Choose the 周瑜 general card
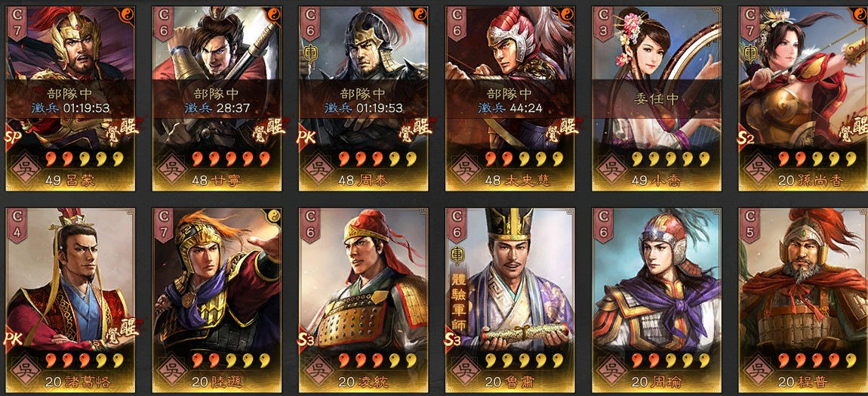868x396 pixels. (657, 301)
